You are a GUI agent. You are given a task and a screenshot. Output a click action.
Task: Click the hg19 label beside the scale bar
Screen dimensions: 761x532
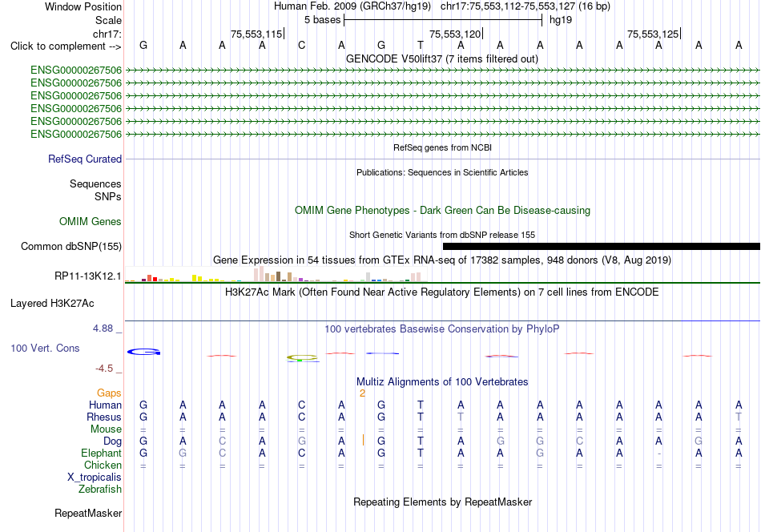561,20
